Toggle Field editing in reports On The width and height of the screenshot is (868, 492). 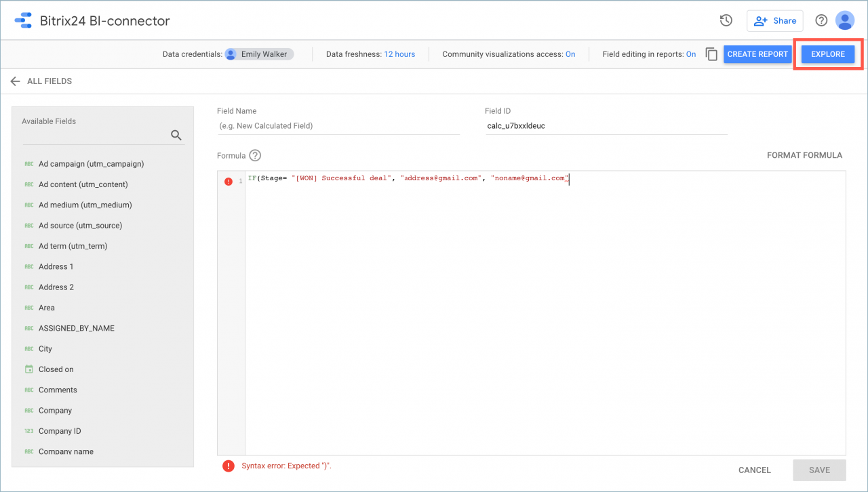pos(691,54)
